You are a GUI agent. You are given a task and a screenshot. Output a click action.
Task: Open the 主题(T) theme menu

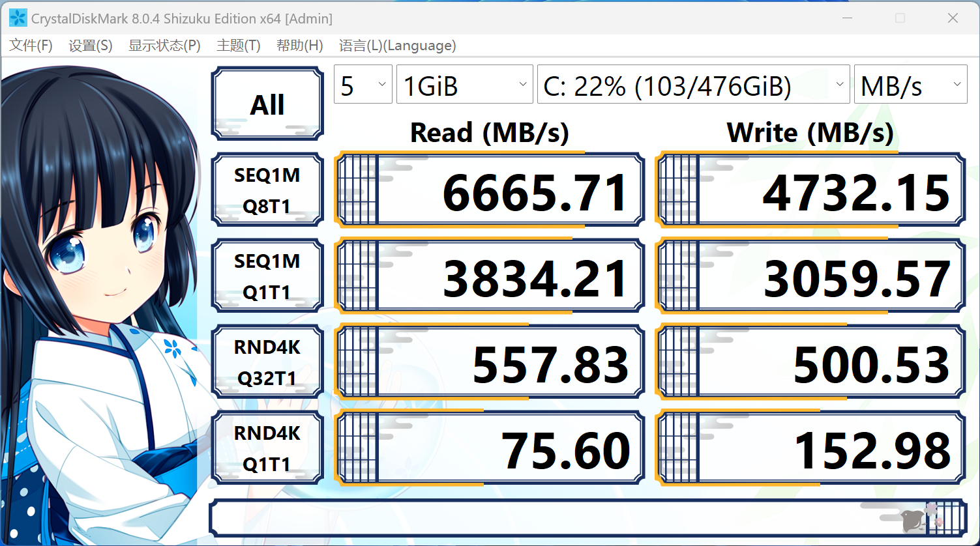(237, 45)
